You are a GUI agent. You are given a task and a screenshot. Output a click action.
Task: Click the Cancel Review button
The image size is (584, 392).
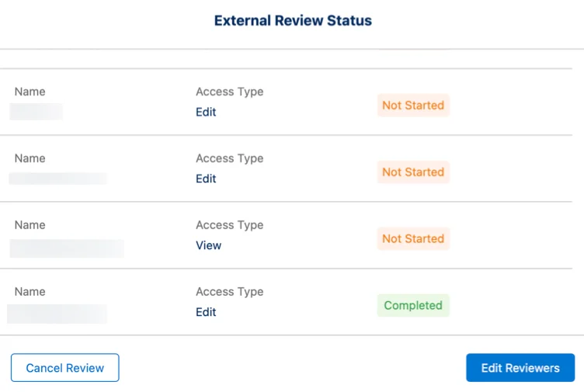(64, 368)
